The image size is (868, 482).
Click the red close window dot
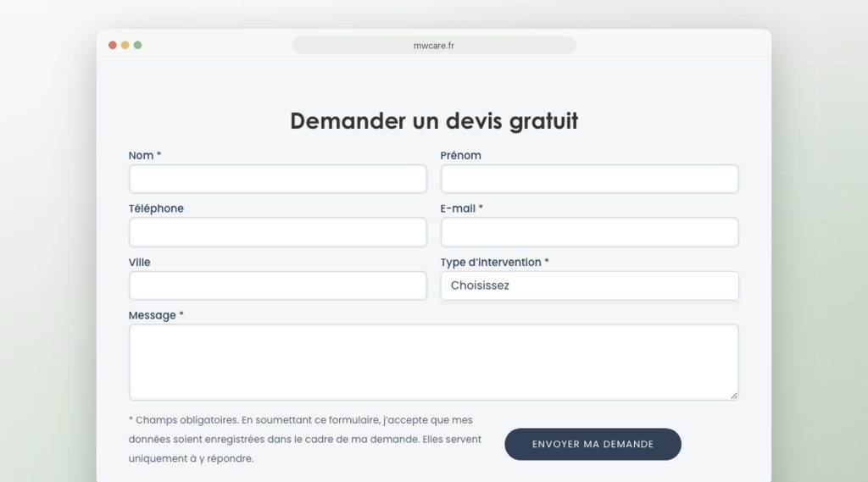tap(113, 46)
